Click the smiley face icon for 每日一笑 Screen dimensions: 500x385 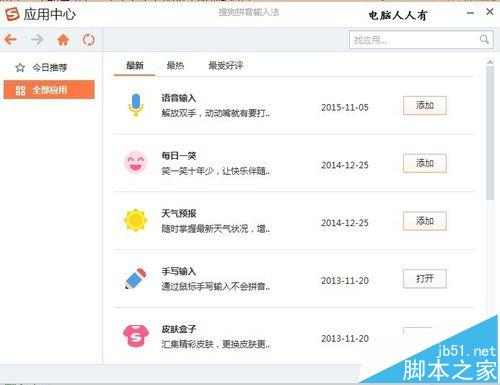coord(135,162)
